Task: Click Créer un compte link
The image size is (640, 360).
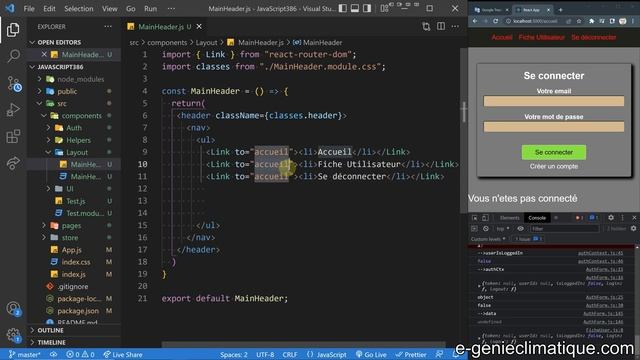Action: point(553,167)
